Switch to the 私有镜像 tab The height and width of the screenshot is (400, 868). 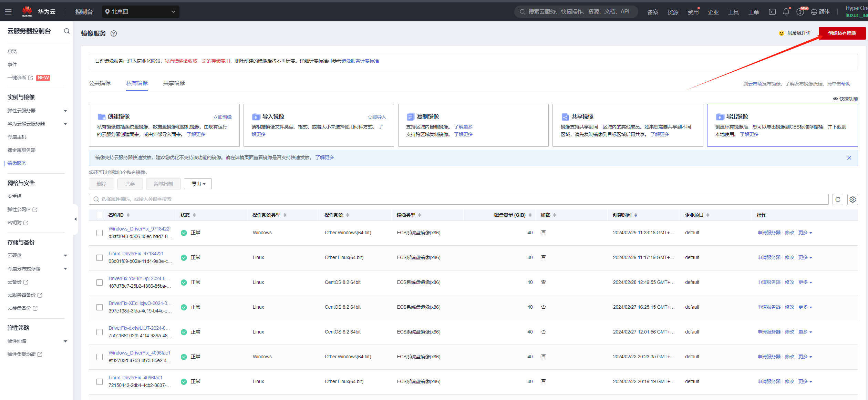point(137,83)
